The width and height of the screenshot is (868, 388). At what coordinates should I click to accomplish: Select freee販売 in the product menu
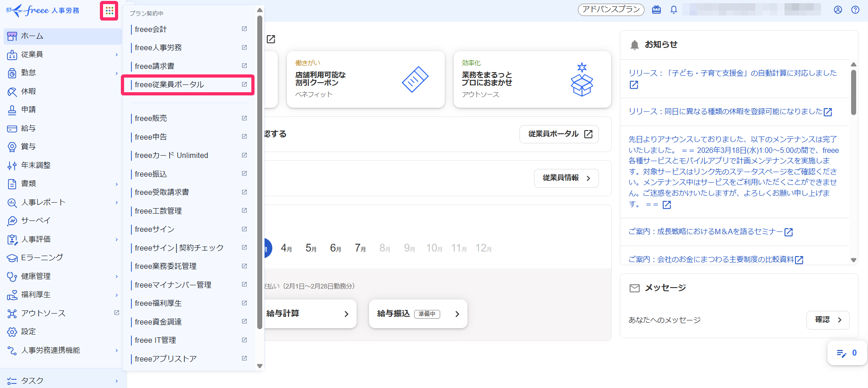tap(189, 118)
